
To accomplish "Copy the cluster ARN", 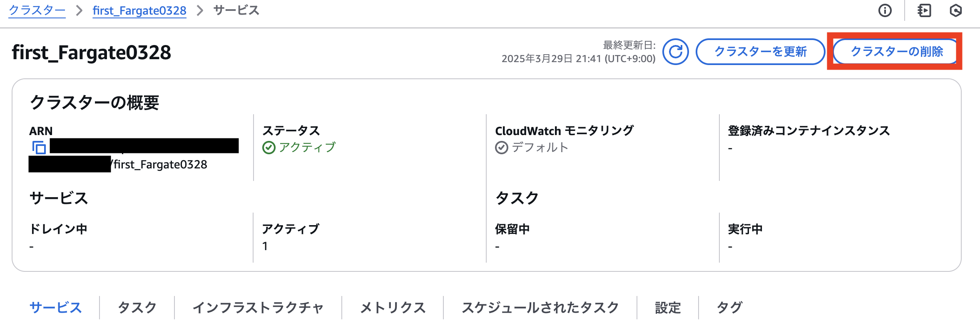I will [x=39, y=147].
